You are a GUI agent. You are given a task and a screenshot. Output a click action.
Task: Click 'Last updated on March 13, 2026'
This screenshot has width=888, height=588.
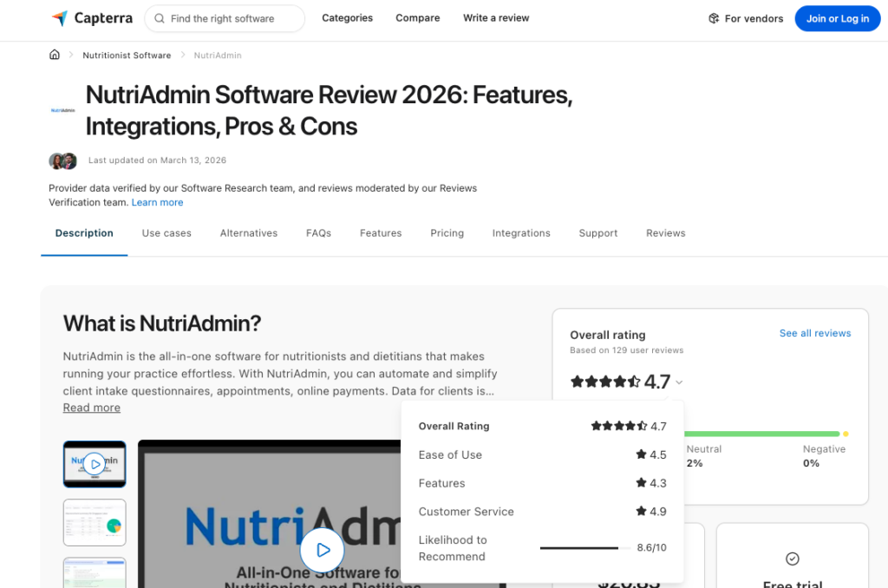[x=158, y=160]
